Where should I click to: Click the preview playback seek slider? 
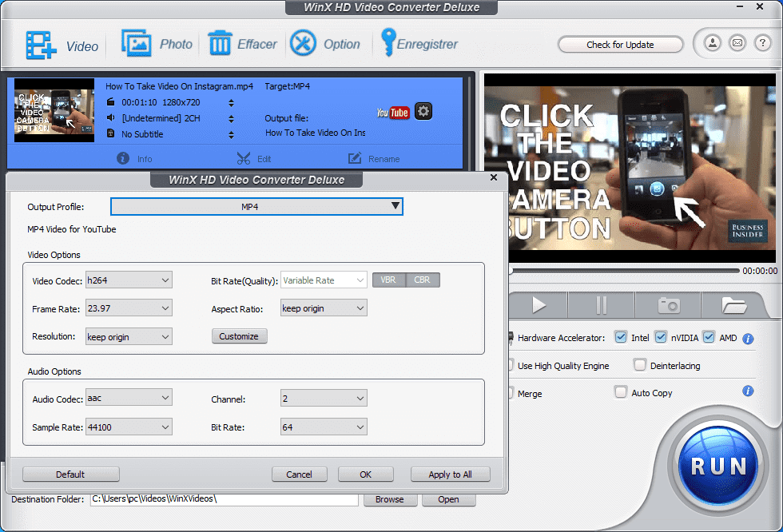[x=624, y=271]
